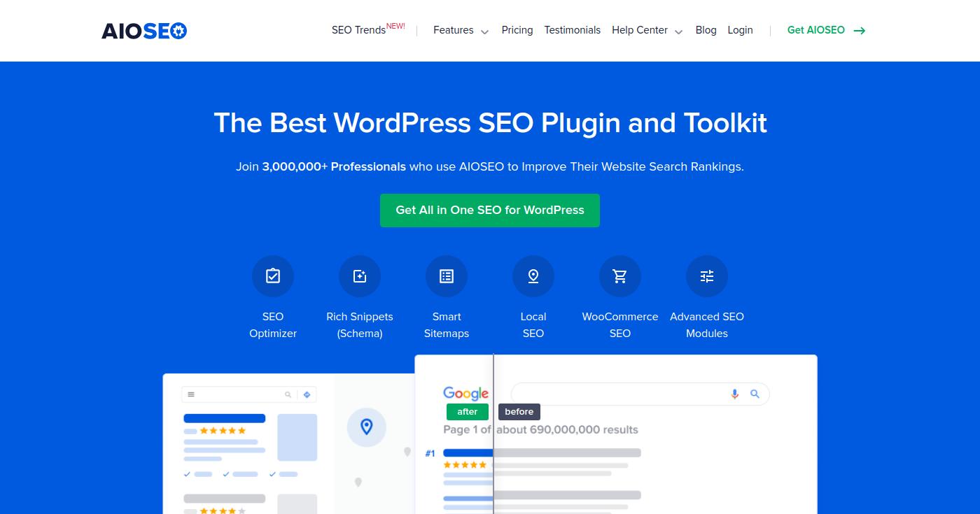Click the magnifier icon in Google search bar
Image resolution: width=980 pixels, height=514 pixels.
(755, 394)
